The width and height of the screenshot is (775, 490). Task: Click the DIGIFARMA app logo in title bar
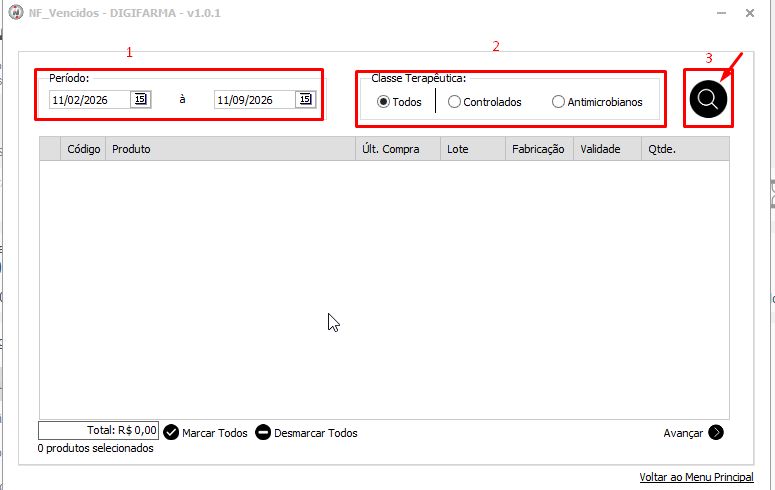click(16, 12)
